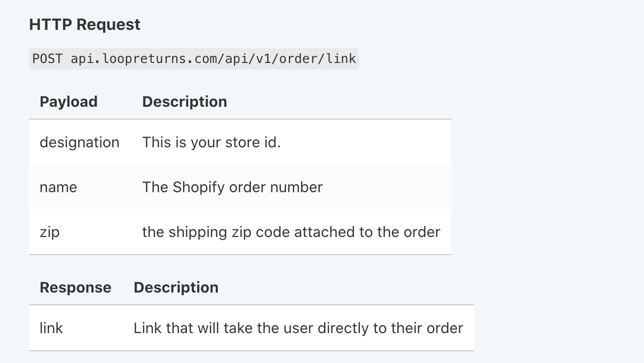This screenshot has height=363, width=644.
Task: Click the payload table Description header
Action: coord(184,101)
